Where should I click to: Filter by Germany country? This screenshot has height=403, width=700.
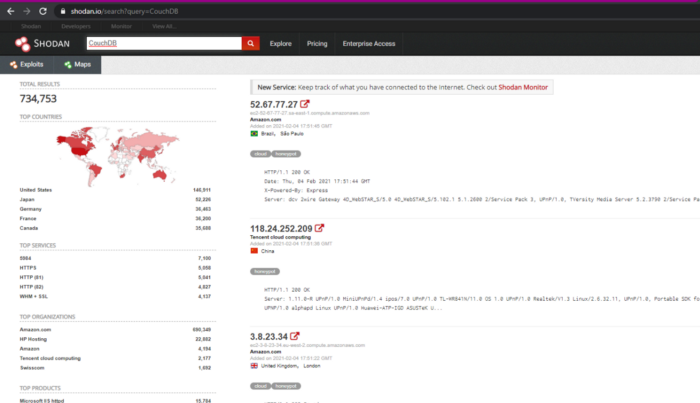30,209
